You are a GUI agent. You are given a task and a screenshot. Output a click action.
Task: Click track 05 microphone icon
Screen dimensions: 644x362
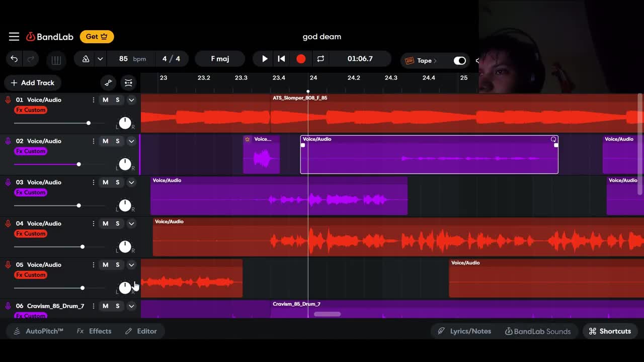[8, 265]
